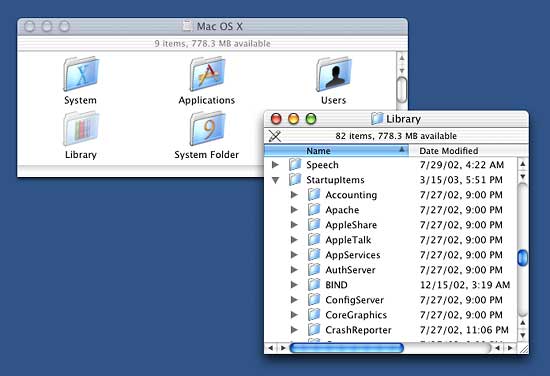
Task: Select the AppleShare folder icon
Action: 314,225
